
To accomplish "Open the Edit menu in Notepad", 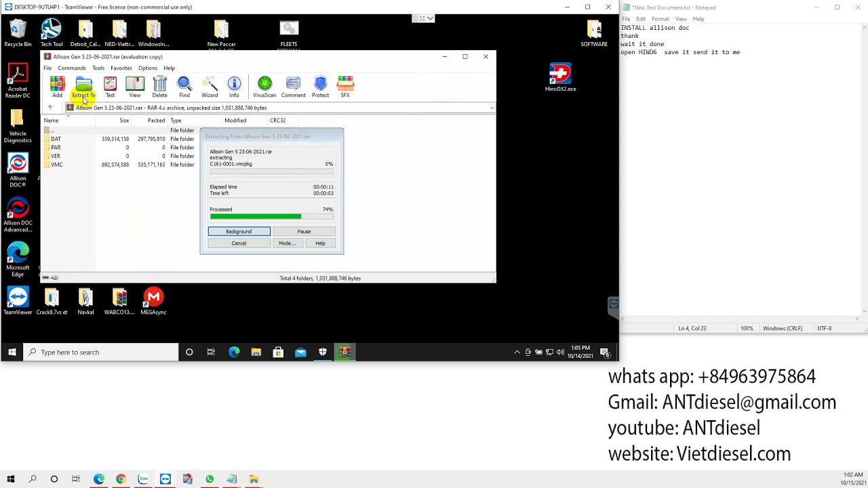I will 641,19.
